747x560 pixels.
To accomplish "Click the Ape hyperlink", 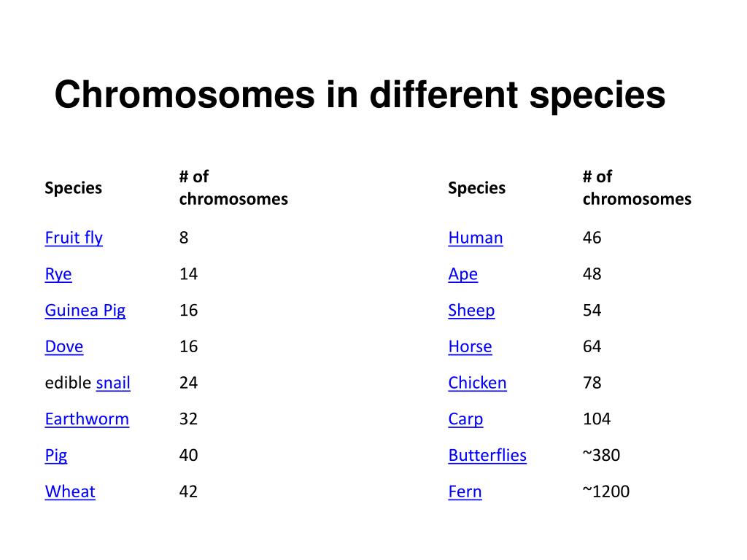I will [x=463, y=274].
